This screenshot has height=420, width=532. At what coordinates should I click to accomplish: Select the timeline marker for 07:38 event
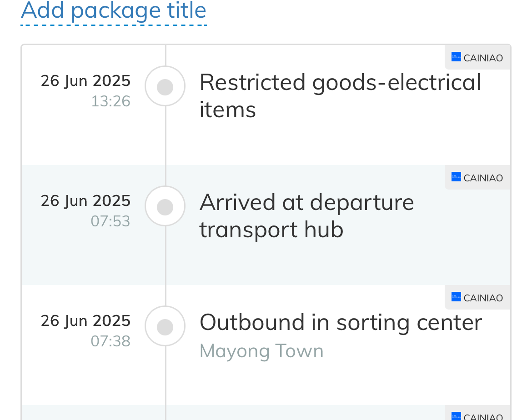[x=165, y=326]
